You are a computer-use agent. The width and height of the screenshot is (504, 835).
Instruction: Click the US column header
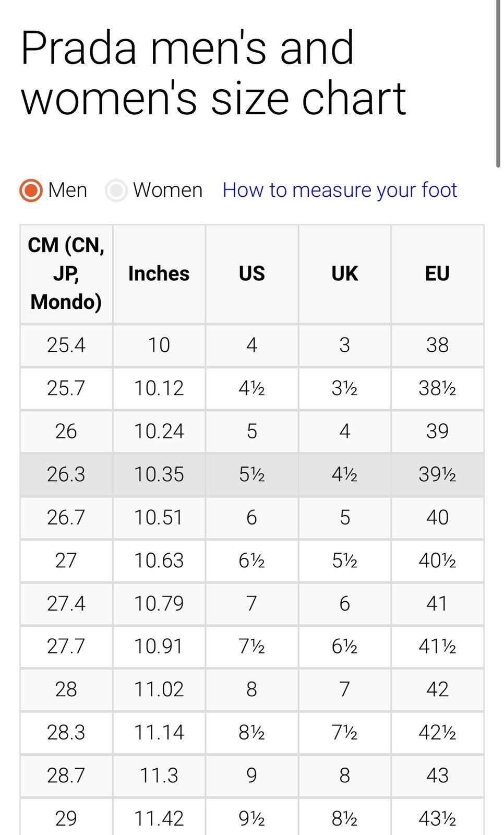[x=252, y=274]
